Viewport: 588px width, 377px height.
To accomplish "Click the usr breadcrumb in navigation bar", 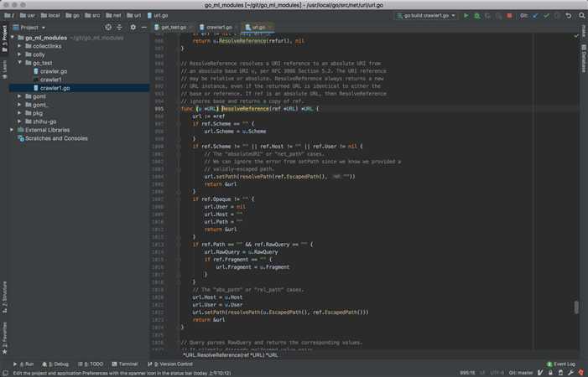I will [27, 15].
